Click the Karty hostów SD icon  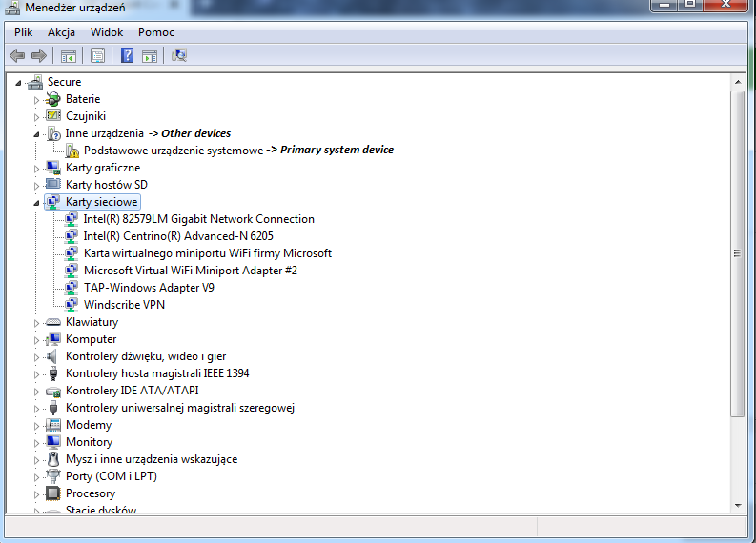click(53, 185)
